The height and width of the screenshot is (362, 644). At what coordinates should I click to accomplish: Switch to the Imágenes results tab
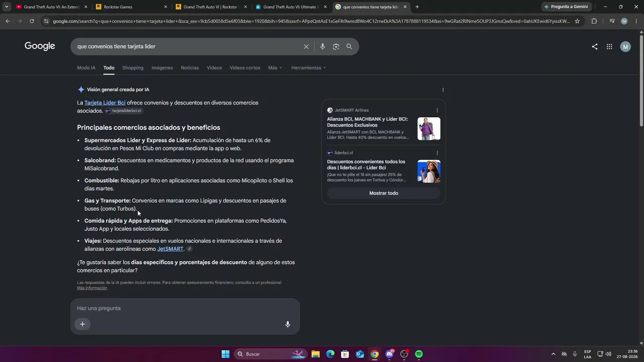[x=162, y=68]
